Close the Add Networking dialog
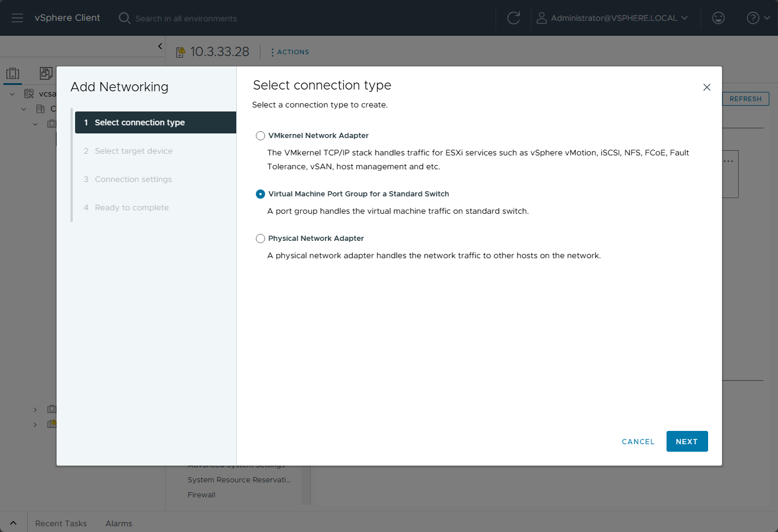The width and height of the screenshot is (778, 532). click(x=706, y=87)
